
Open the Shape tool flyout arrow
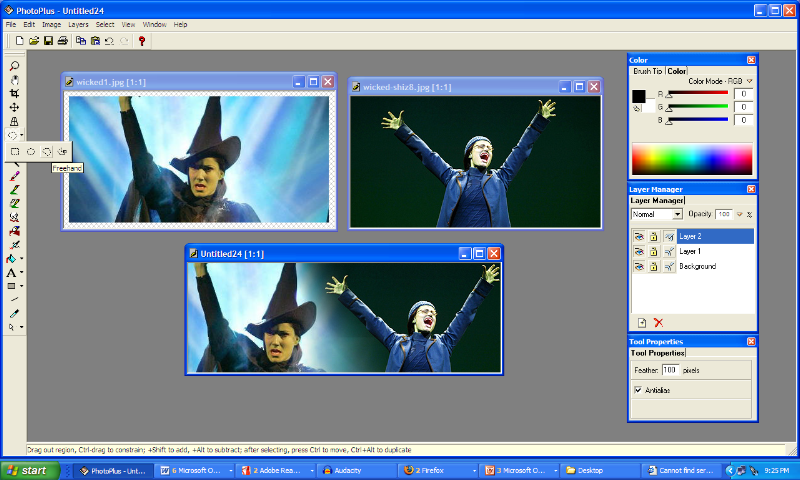[21, 286]
